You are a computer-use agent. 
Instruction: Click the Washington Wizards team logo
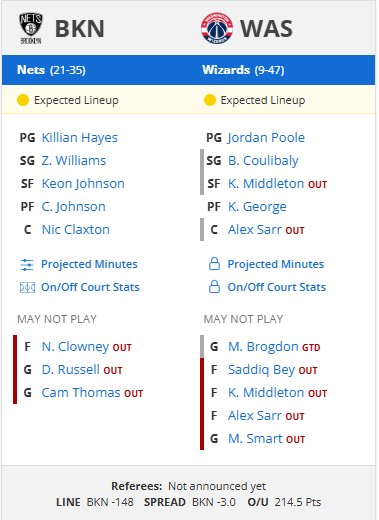(217, 28)
